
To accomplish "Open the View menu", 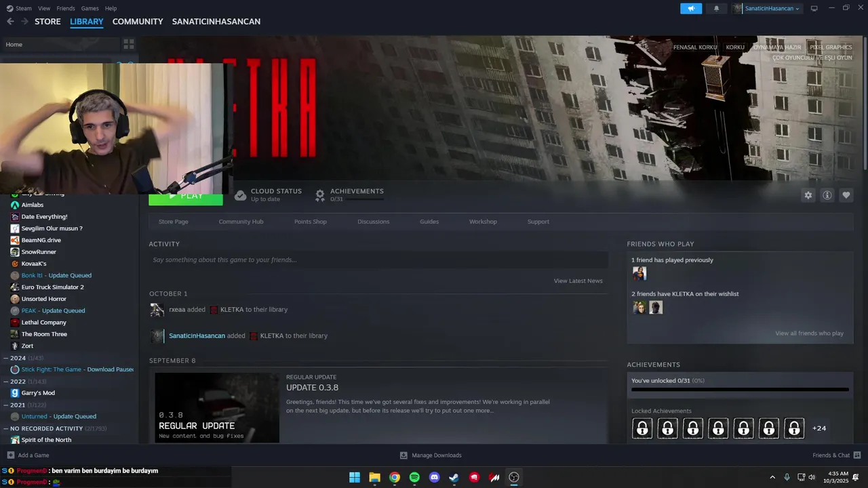I will (44, 8).
